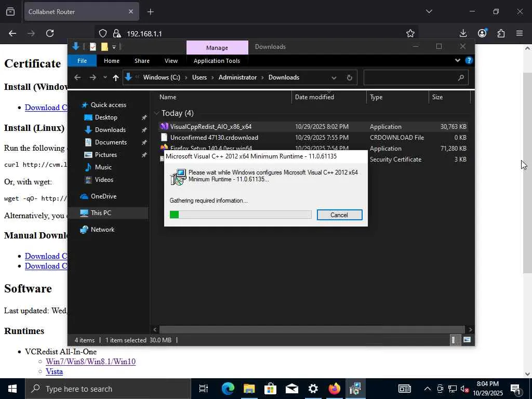The height and width of the screenshot is (399, 532).
Task: Go up one folder level
Action: click(x=116, y=78)
